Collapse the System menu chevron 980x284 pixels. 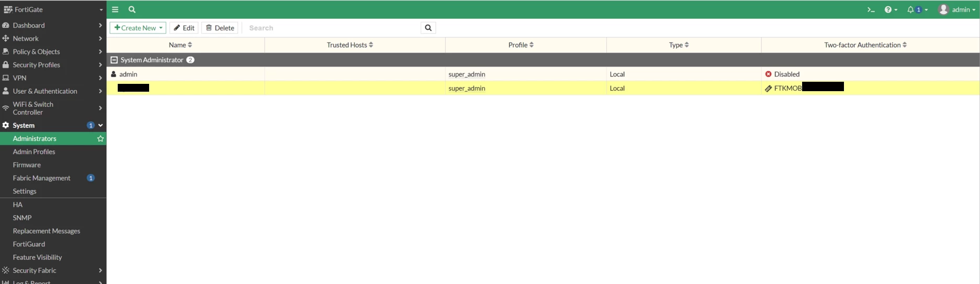click(x=100, y=125)
